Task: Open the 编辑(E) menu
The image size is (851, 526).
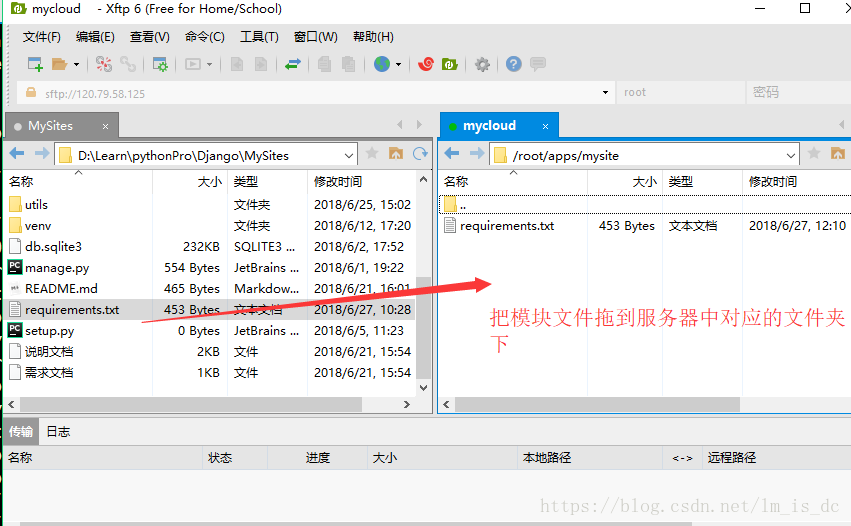Action: (x=95, y=37)
